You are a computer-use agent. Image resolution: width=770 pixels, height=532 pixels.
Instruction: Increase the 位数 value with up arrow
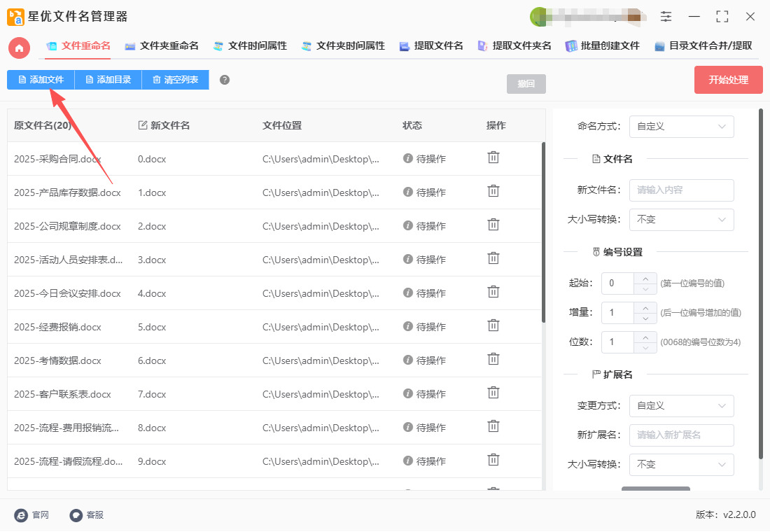tap(645, 337)
